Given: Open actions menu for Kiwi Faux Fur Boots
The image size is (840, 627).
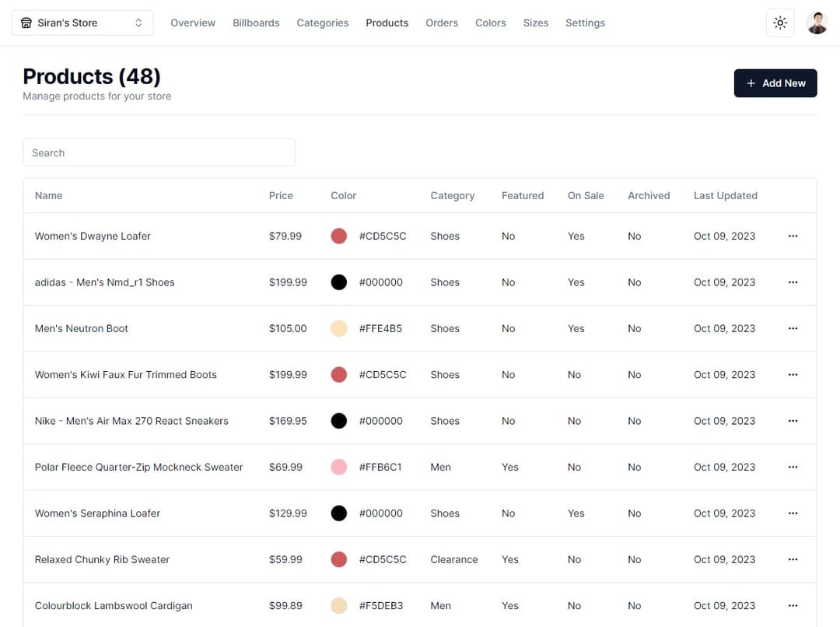Looking at the screenshot, I should [x=793, y=375].
